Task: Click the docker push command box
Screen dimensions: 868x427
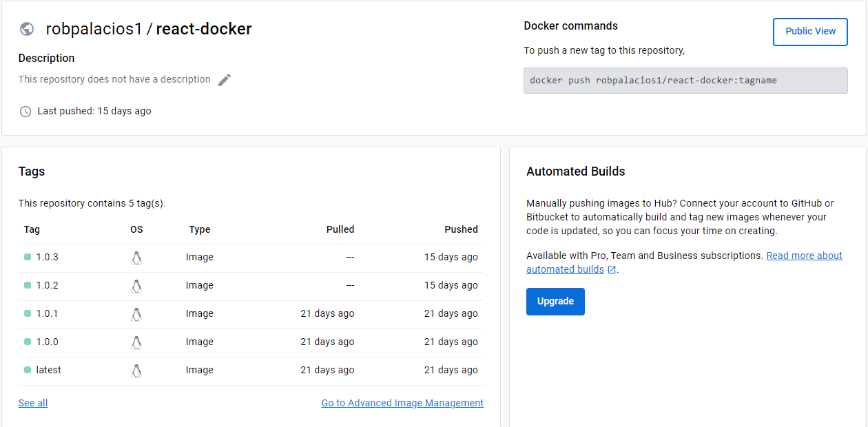Action: click(x=685, y=81)
